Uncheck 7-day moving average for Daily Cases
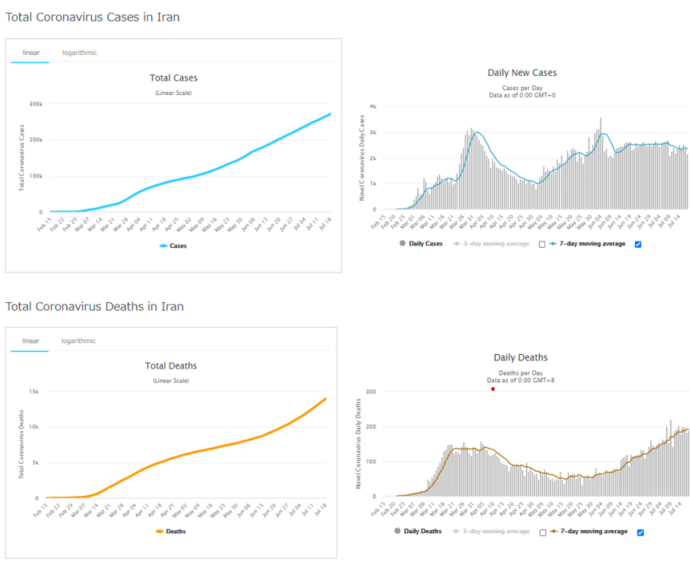The height and width of the screenshot is (573, 690). pyautogui.click(x=638, y=244)
